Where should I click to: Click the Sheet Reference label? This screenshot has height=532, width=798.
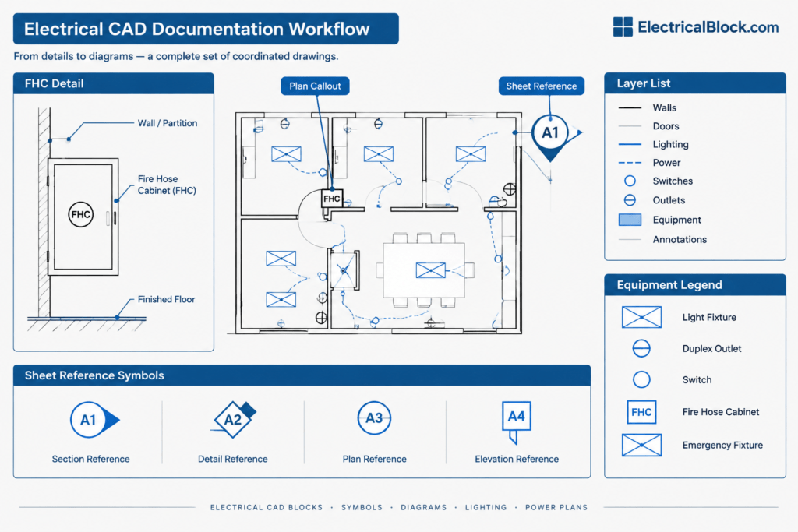pos(542,86)
